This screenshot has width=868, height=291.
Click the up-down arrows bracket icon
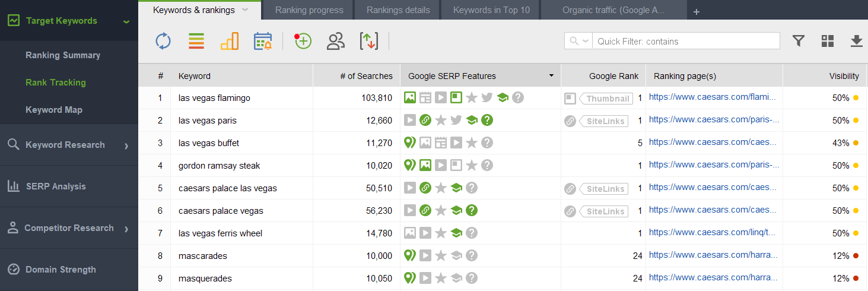coord(369,41)
